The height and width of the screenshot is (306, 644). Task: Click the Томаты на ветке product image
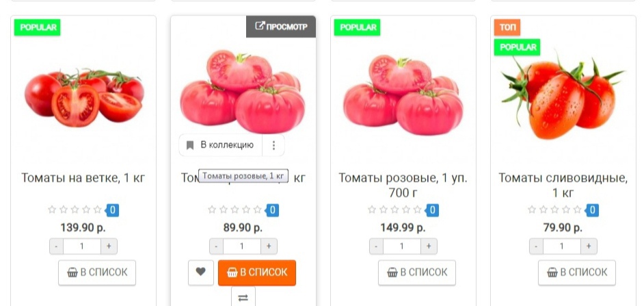[84, 97]
